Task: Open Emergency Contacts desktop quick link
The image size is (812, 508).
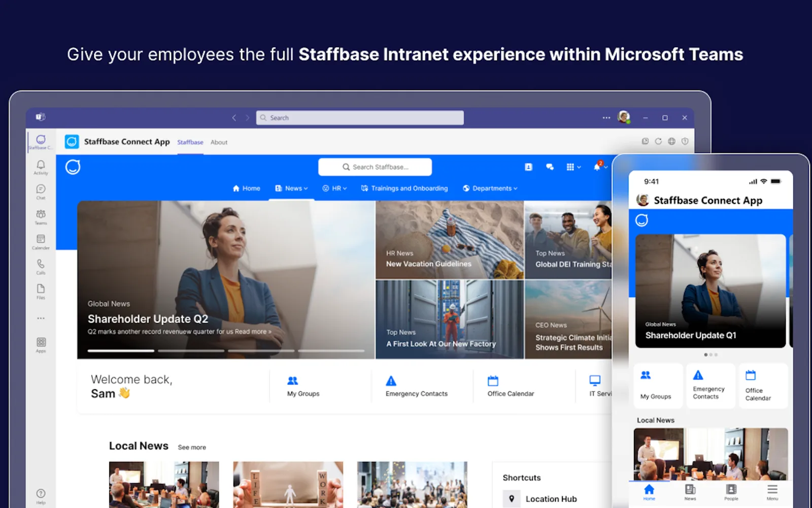Action: pos(416,387)
